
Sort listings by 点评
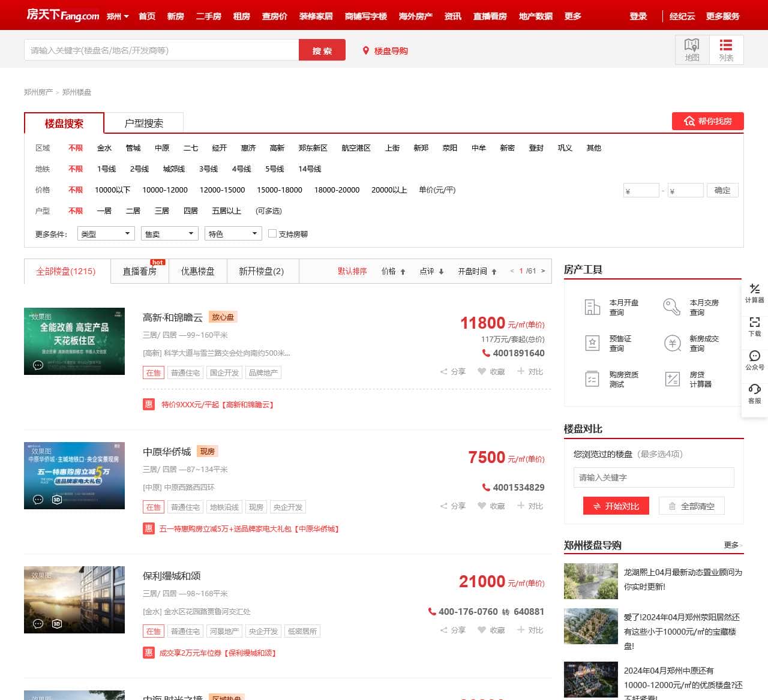pos(432,272)
